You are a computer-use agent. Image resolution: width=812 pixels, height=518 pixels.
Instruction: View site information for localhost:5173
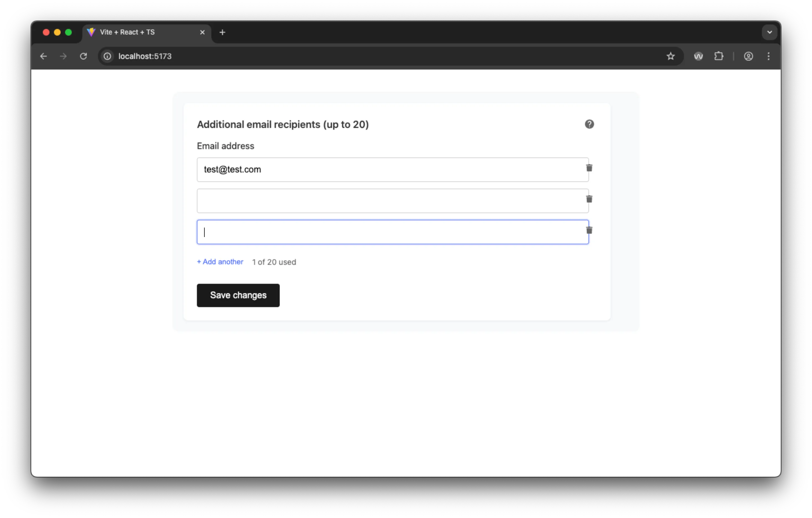click(x=107, y=56)
